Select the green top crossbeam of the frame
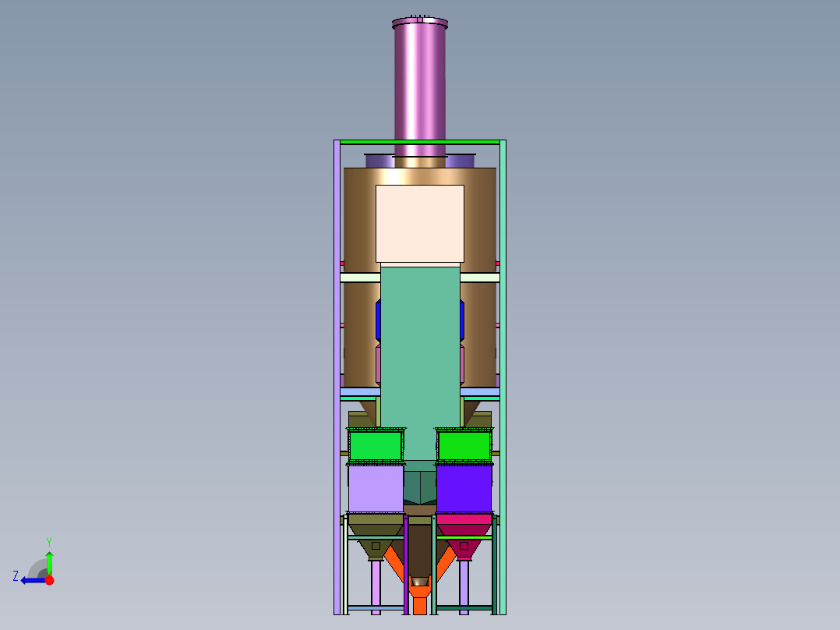 [x=420, y=142]
